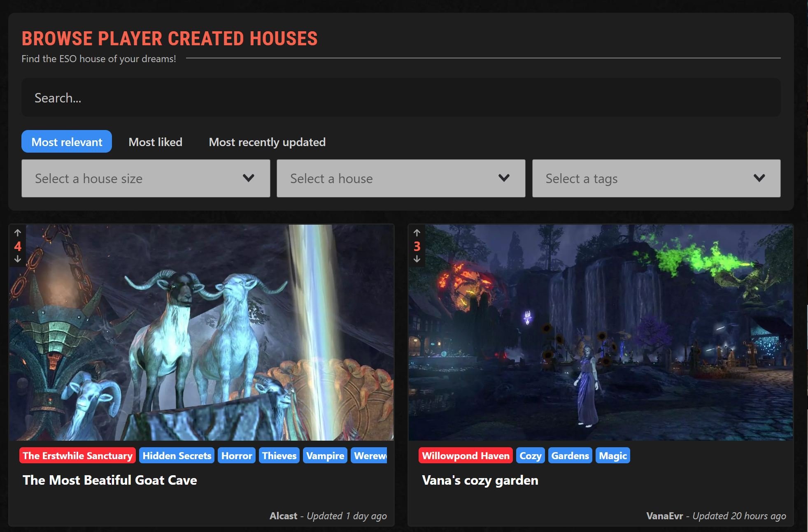The image size is (808, 532).
Task: Open Vana's cozy garden thumbnail
Action: [601, 332]
